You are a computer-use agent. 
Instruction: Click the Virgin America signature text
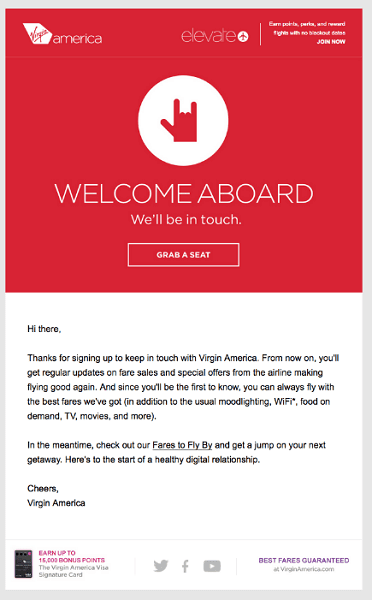coord(56,503)
